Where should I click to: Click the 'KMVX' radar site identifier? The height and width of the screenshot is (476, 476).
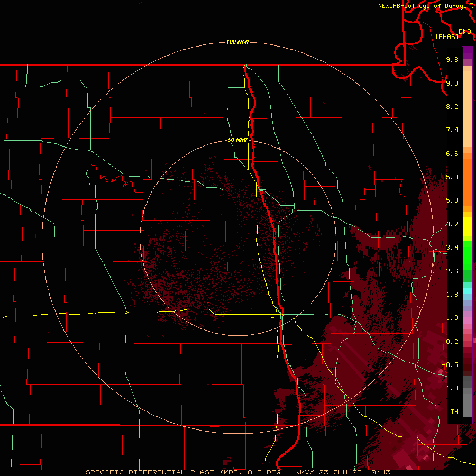304,472
